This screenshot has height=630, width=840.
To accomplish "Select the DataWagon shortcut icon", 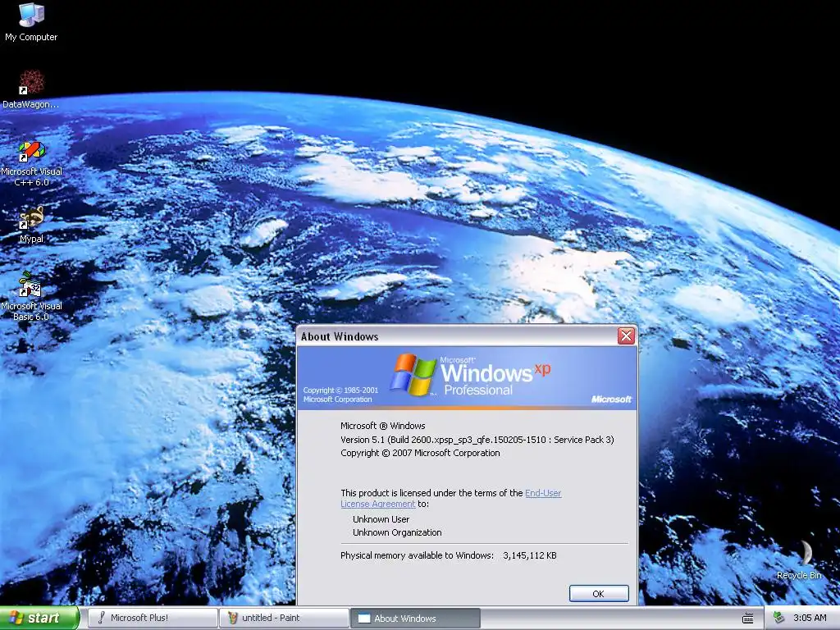I will pyautogui.click(x=31, y=89).
